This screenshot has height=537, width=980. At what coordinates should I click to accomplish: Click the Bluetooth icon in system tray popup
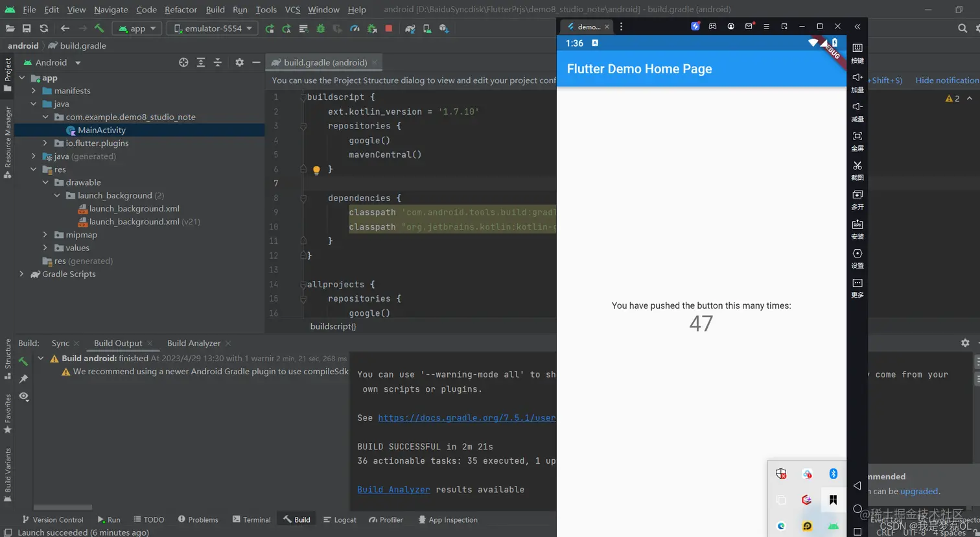[x=834, y=474]
